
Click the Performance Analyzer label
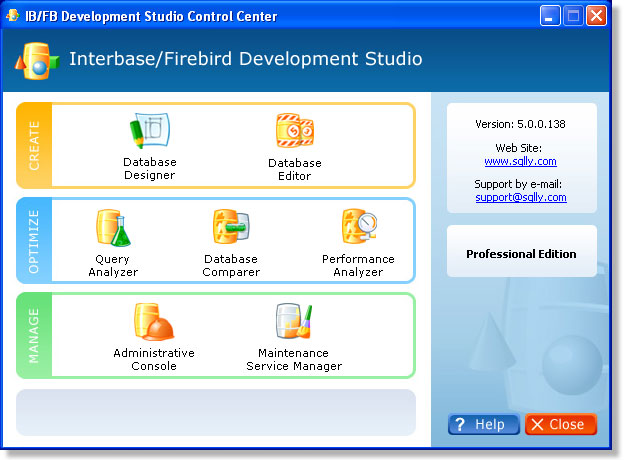click(358, 265)
